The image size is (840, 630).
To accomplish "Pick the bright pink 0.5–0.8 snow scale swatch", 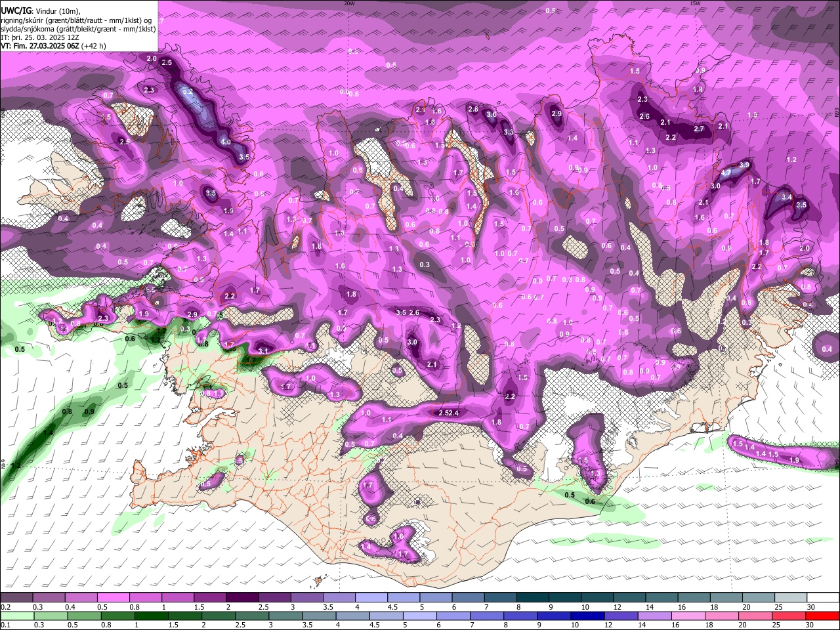I will point(113,598).
